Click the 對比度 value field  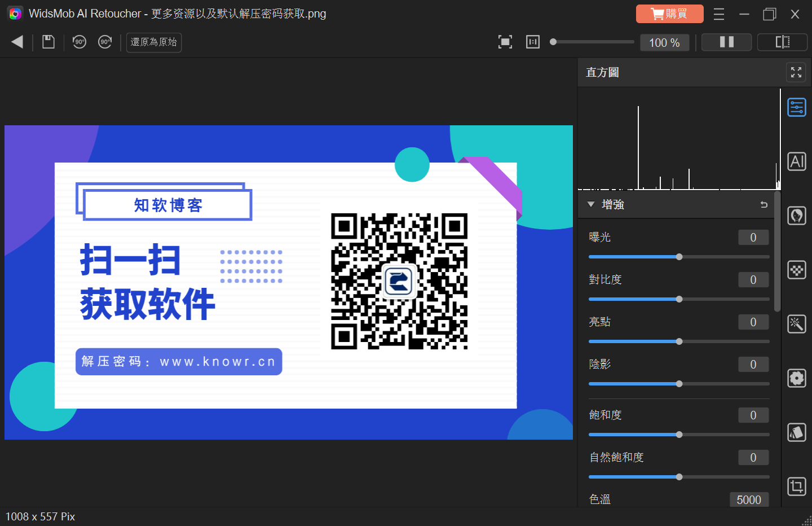753,280
